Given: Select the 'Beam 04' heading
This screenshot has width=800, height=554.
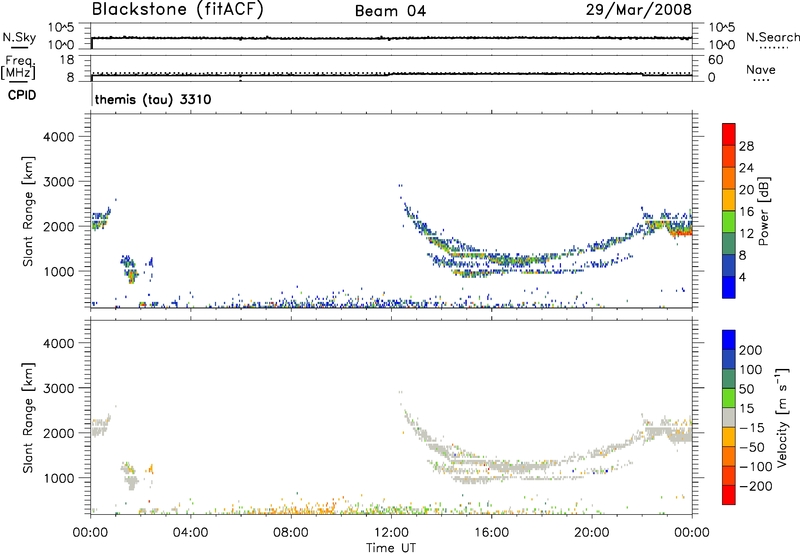Looking at the screenshot, I should (390, 11).
